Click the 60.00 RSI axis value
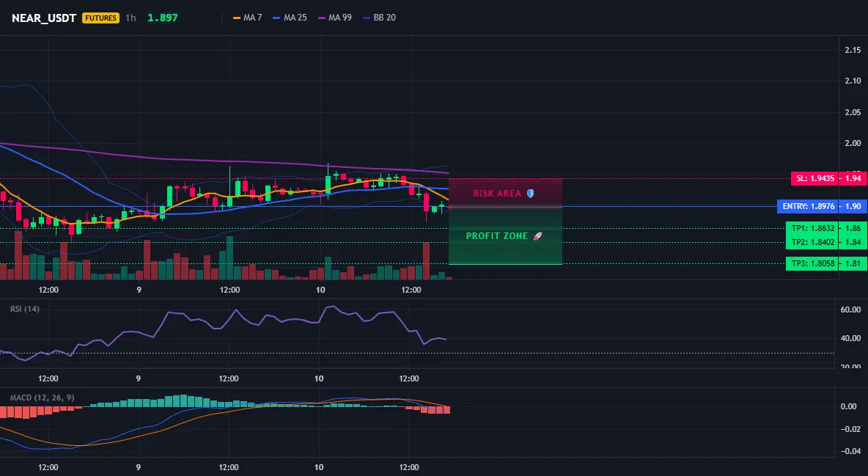 (850, 310)
